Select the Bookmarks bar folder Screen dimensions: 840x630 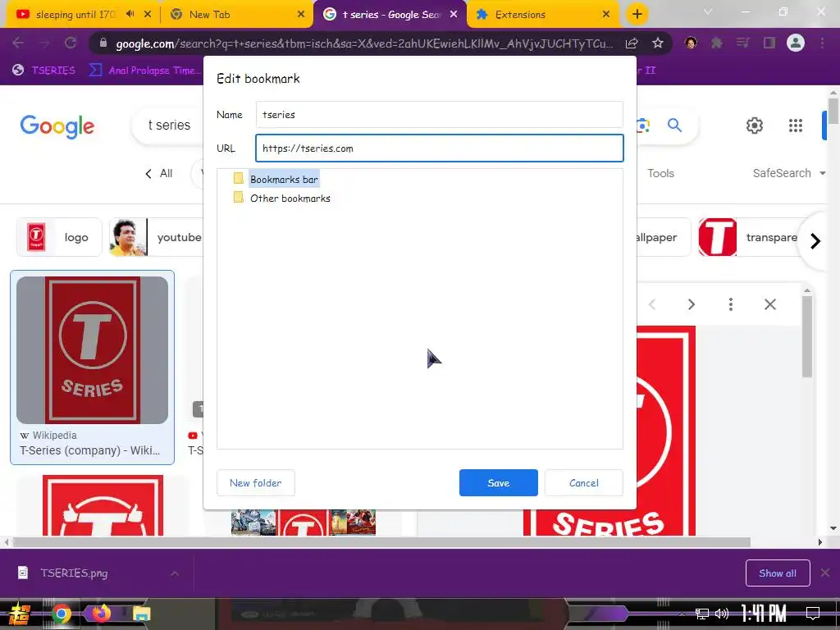pyautogui.click(x=284, y=180)
